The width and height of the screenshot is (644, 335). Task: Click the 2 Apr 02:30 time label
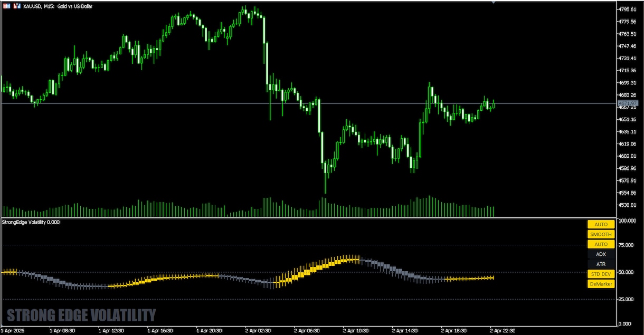pos(258,330)
